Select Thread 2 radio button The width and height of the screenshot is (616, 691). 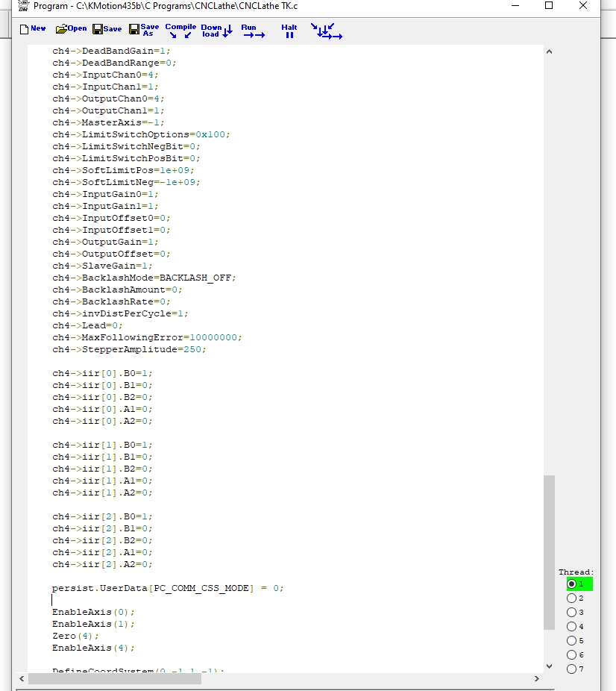tap(572, 598)
